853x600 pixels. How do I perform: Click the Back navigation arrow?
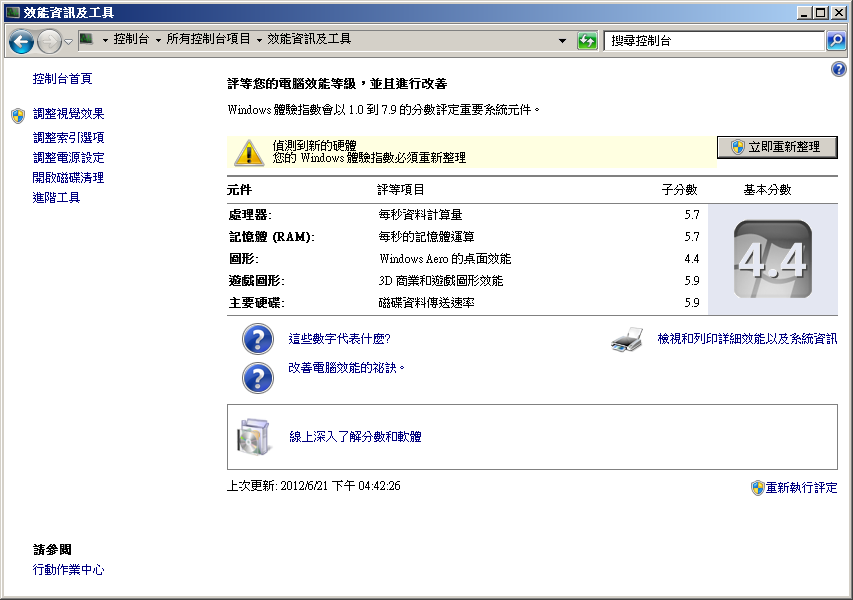pyautogui.click(x=21, y=41)
